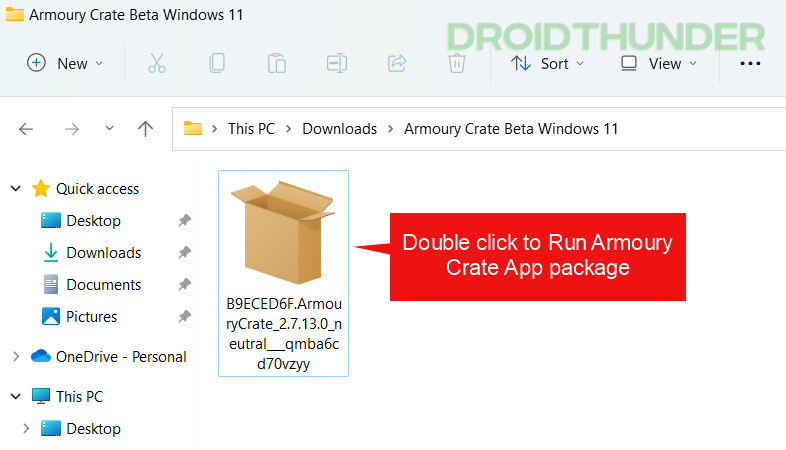Click the pin icon next to Documents
Viewport: 786px width, 450px height.
(184, 285)
